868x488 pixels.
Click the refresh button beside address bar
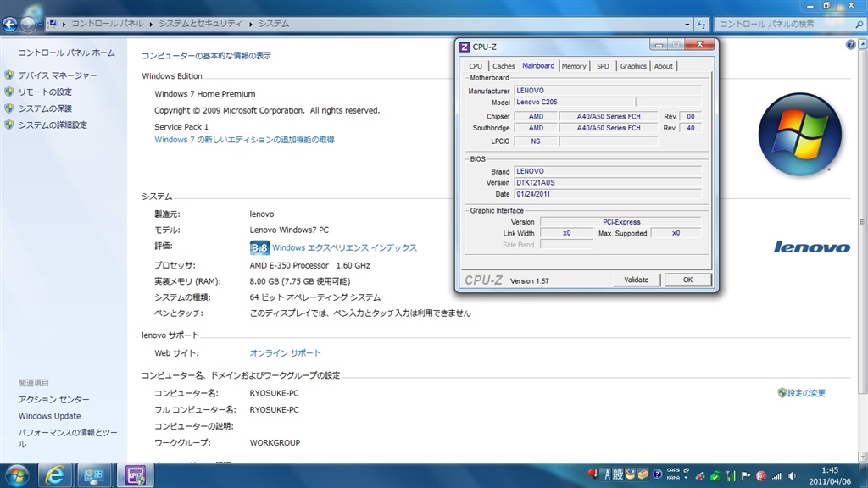701,25
